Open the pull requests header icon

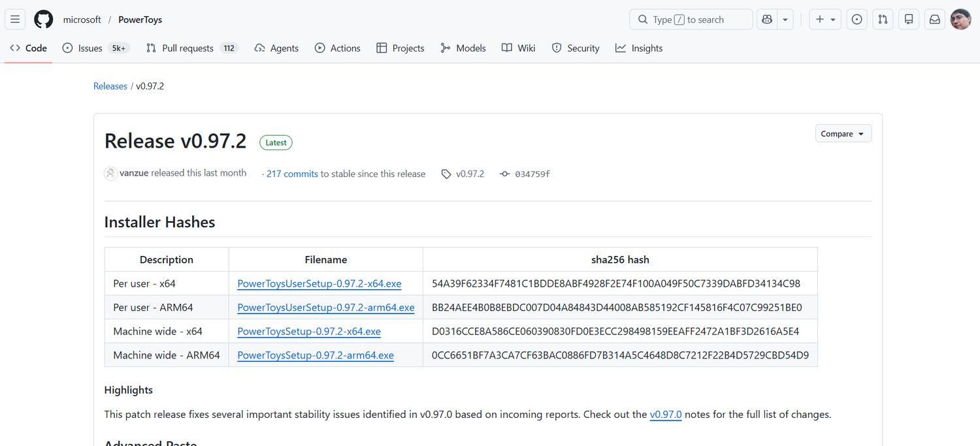[883, 20]
